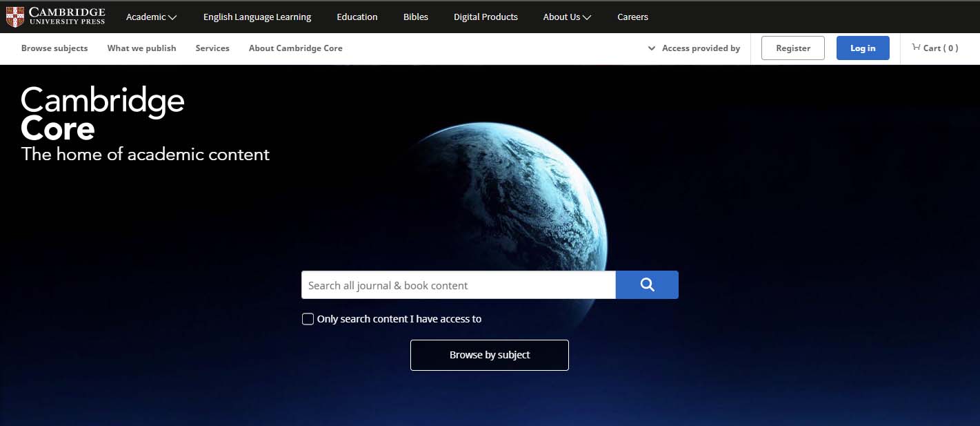Expand the 'Access provided by' chevron
Image resolution: width=980 pixels, height=426 pixels.
(x=652, y=48)
